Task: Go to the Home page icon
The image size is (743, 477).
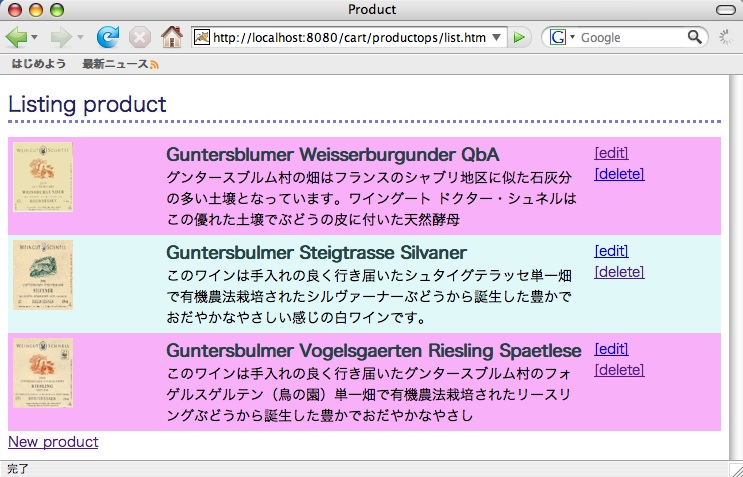Action: 172,38
